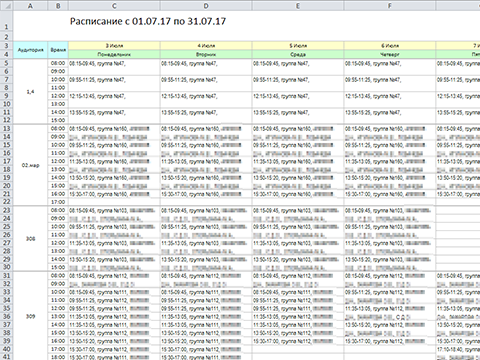Select the 'Аудитория' header cell
480x360 pixels.
click(x=30, y=50)
